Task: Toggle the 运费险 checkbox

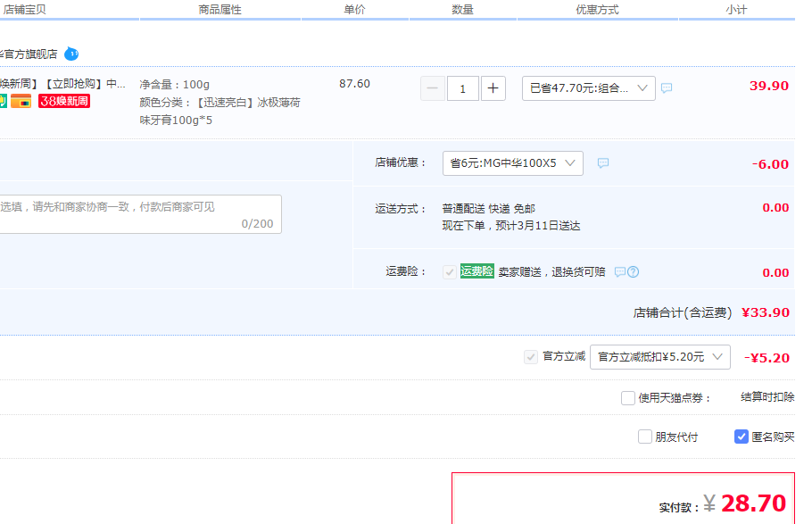Action: click(x=449, y=272)
